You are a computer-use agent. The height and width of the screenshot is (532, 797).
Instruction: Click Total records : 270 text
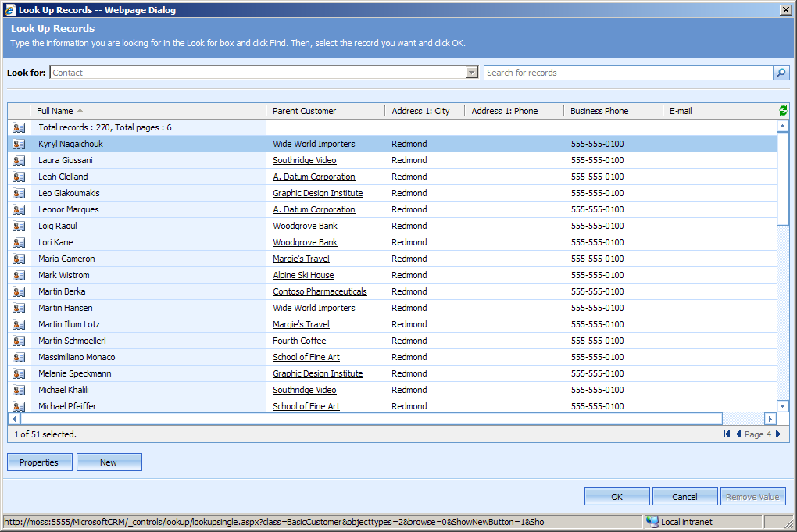point(105,127)
